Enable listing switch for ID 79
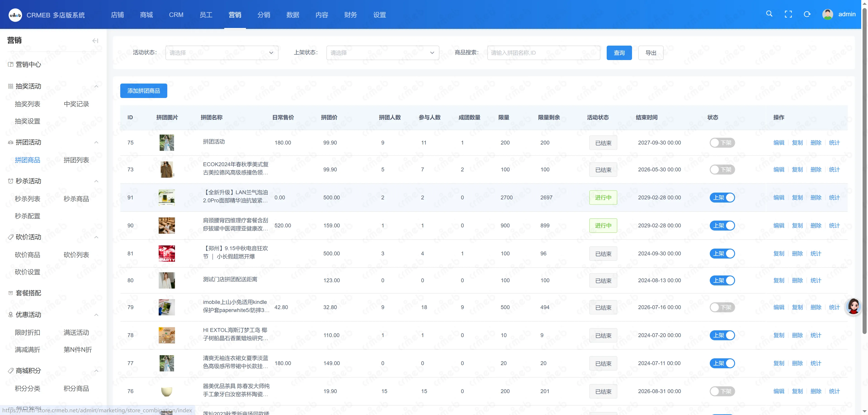Image resolution: width=868 pixels, height=415 pixels. (x=722, y=307)
